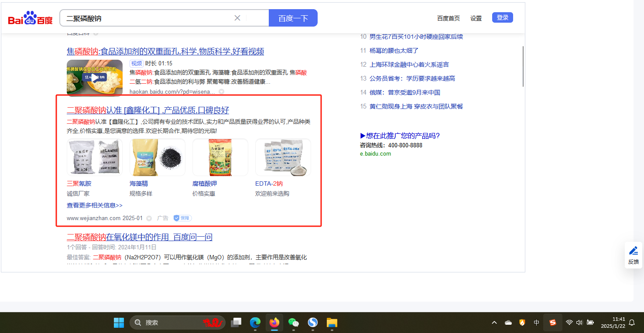Open the 焦磷酸钠 食品添加剂的双重面孔 result title
This screenshot has width=644, height=333.
tap(165, 51)
